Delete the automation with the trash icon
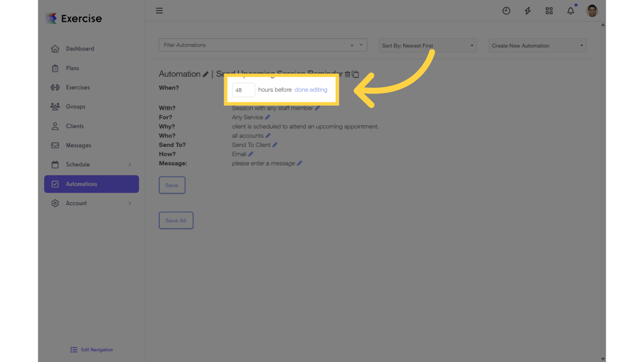 click(347, 74)
